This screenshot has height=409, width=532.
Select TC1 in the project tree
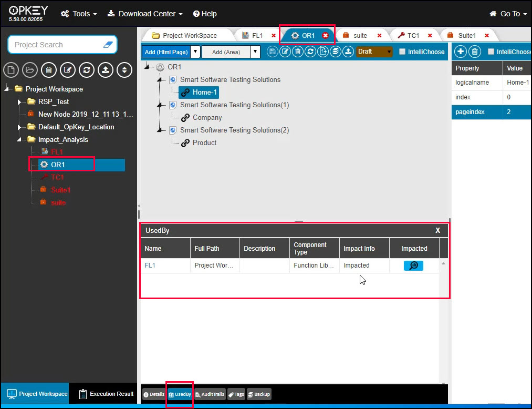tap(57, 177)
